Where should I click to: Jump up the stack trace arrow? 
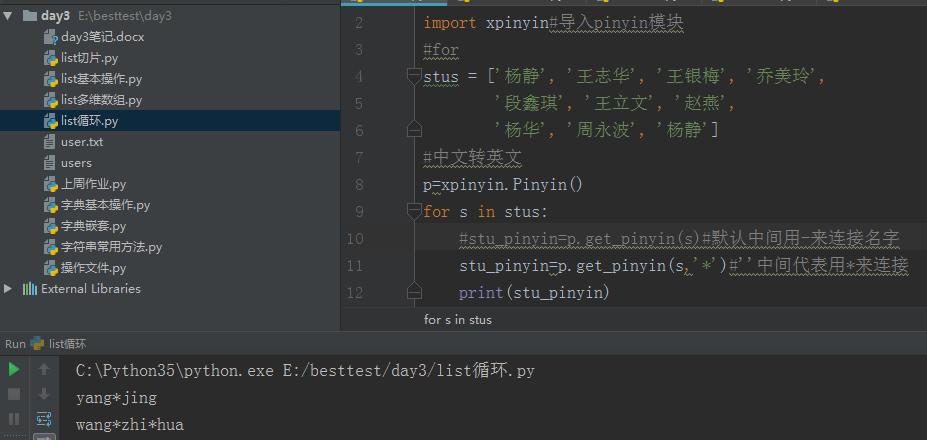point(44,370)
